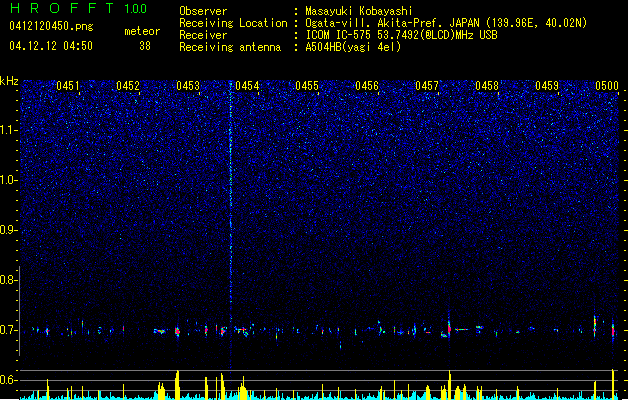Click the kHz axis unit label
Screen dimensions: 629x400
pos(9,81)
